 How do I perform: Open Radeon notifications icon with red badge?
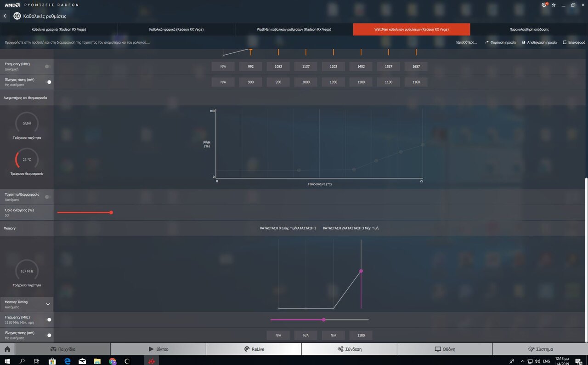pos(544,5)
